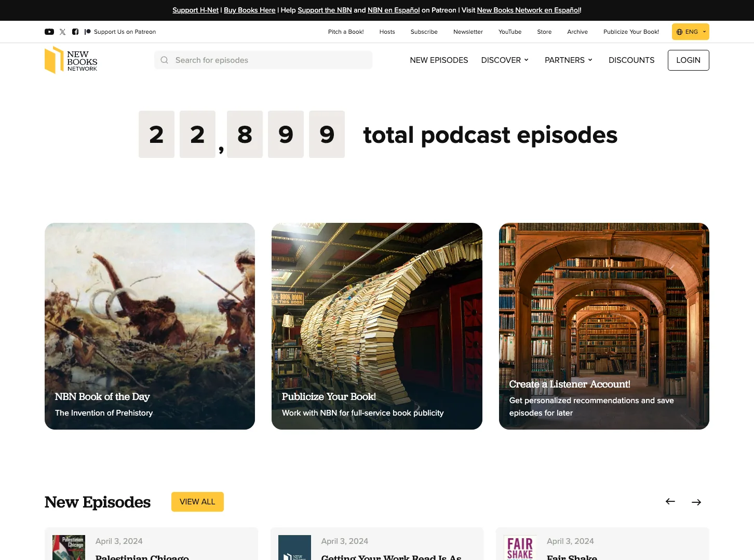Open the ENG language dropdown
This screenshot has height=560, width=754.
tap(690, 32)
